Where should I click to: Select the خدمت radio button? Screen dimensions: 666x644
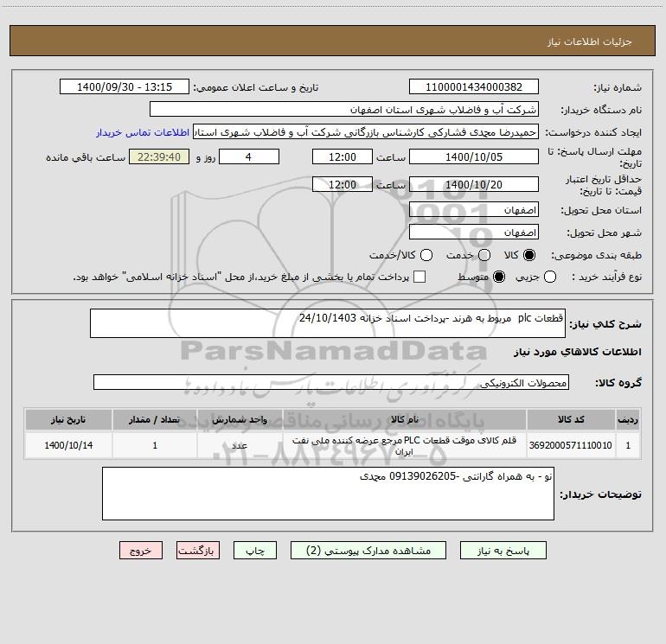484,255
